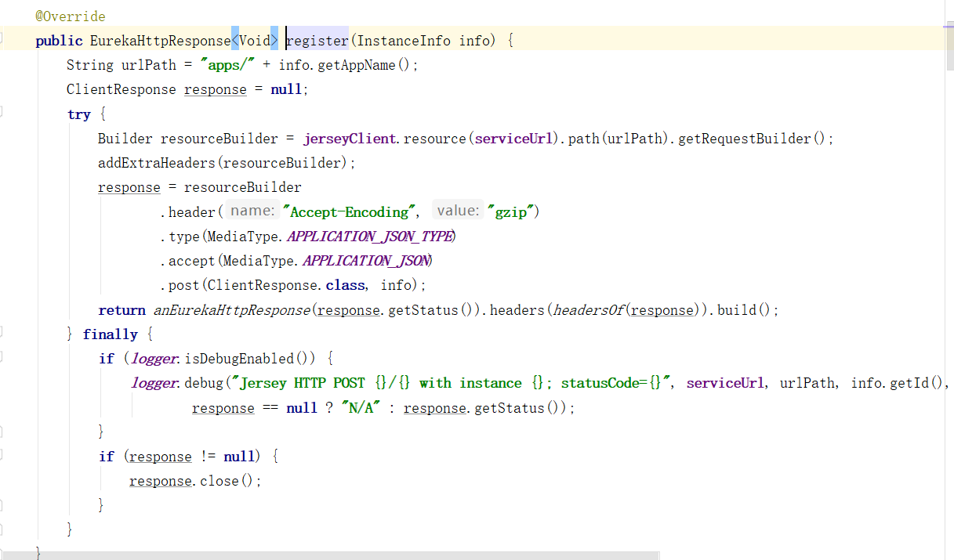Click the headersOf method call
Screen dimensions: 954x560
click(588, 310)
